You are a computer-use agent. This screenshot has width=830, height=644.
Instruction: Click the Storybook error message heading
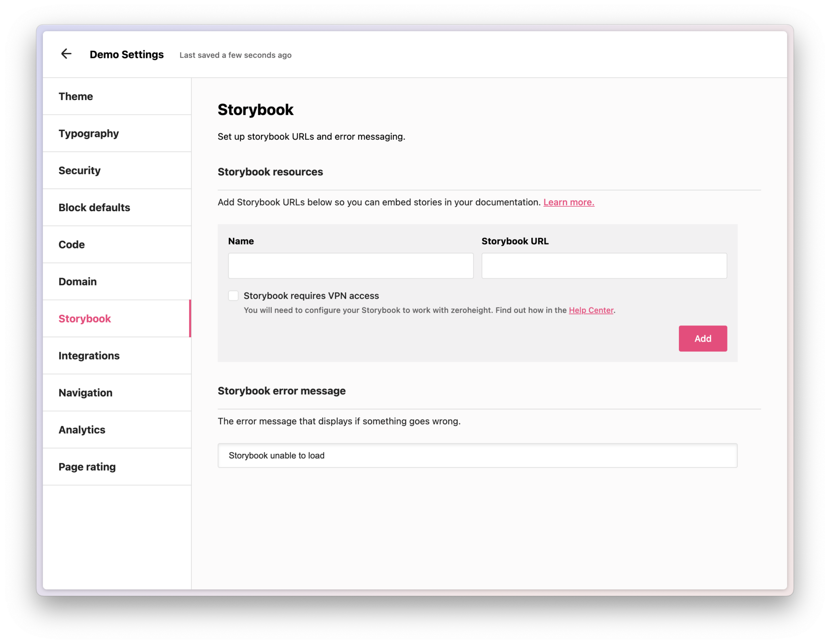[x=282, y=391]
